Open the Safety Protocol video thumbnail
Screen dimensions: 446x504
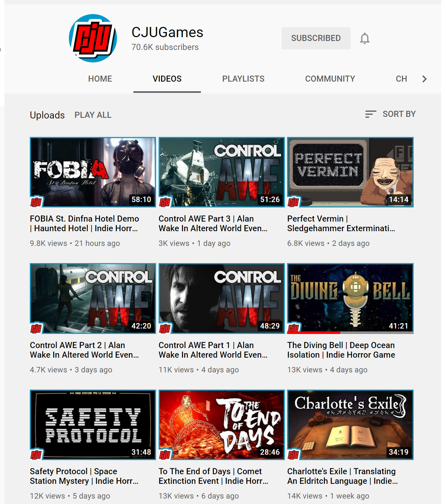93,424
